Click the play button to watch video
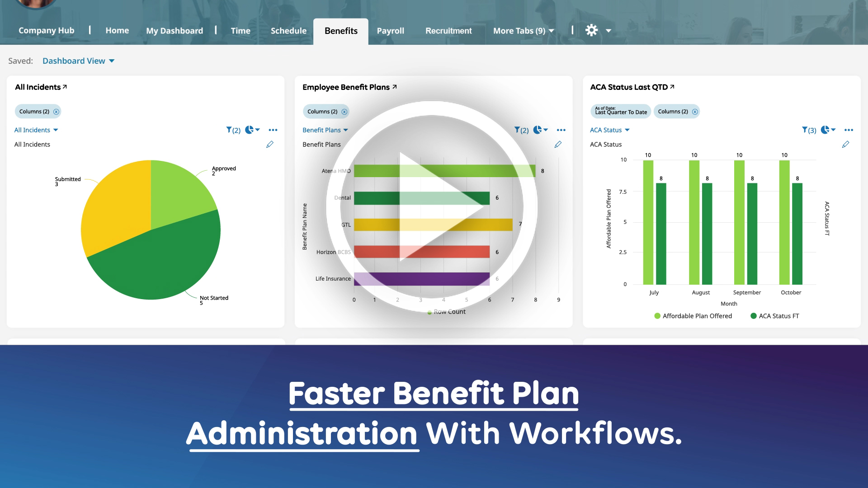This screenshot has height=488, width=868. click(x=434, y=211)
